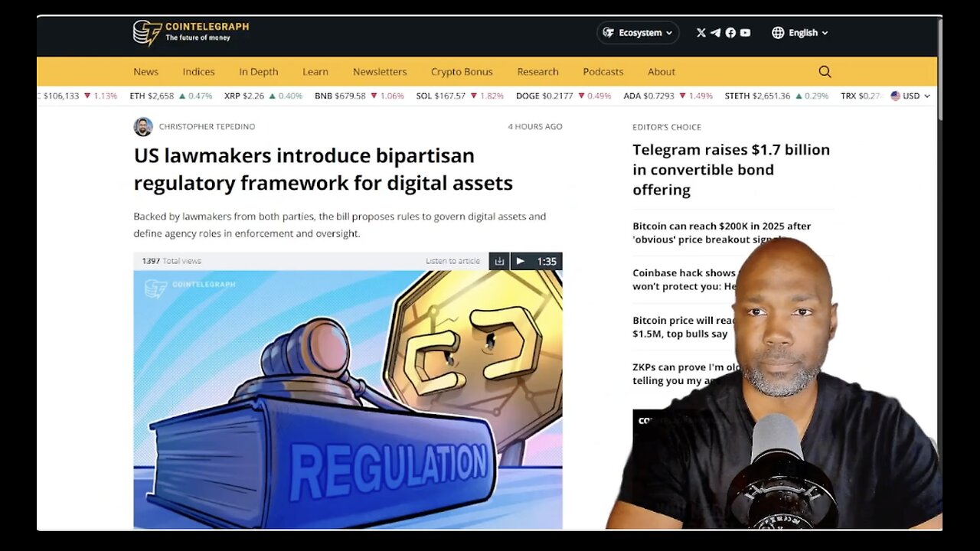Viewport: 980px width, 551px height.
Task: Open Telegram raises $1.7 billion article
Action: 731,170
